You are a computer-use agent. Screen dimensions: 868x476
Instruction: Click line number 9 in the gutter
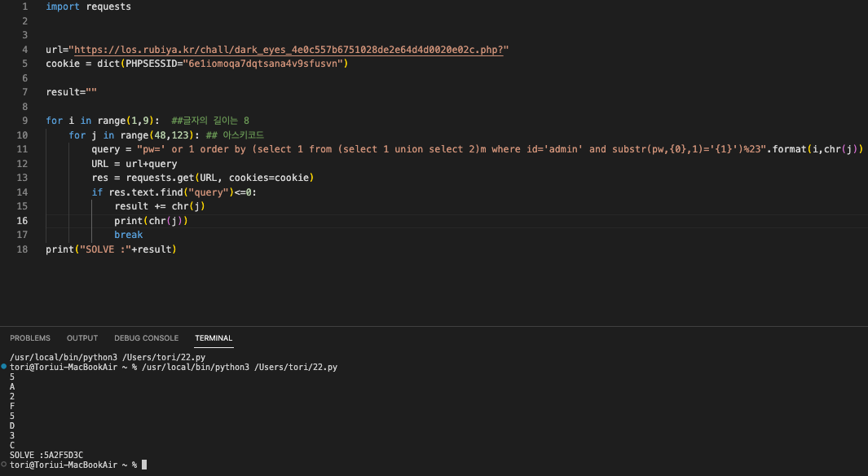click(x=25, y=121)
